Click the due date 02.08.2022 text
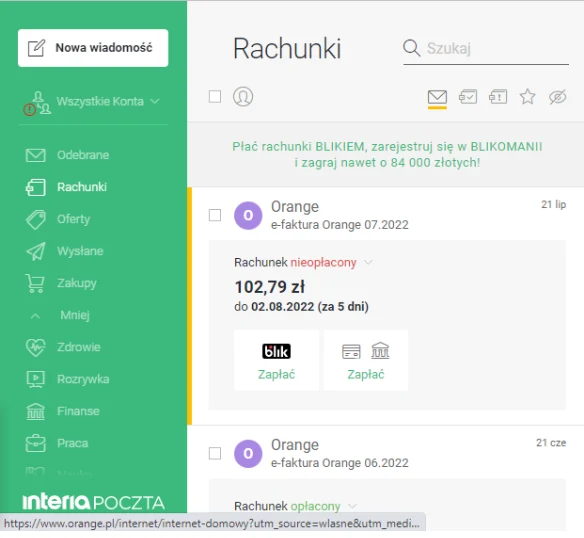 (x=301, y=307)
